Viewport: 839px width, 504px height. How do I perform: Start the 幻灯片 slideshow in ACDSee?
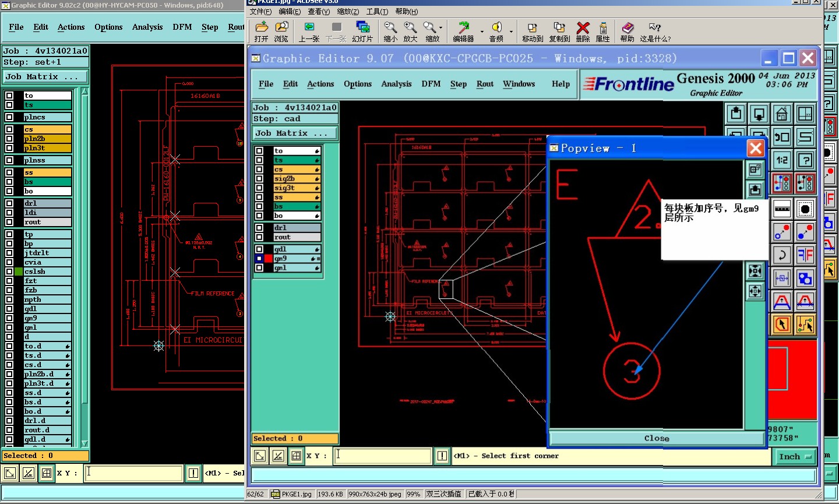tap(362, 31)
